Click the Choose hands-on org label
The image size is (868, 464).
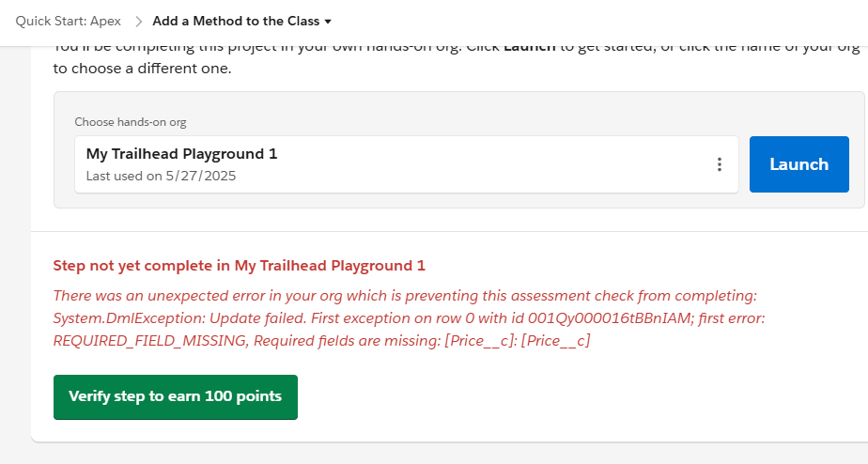(131, 122)
